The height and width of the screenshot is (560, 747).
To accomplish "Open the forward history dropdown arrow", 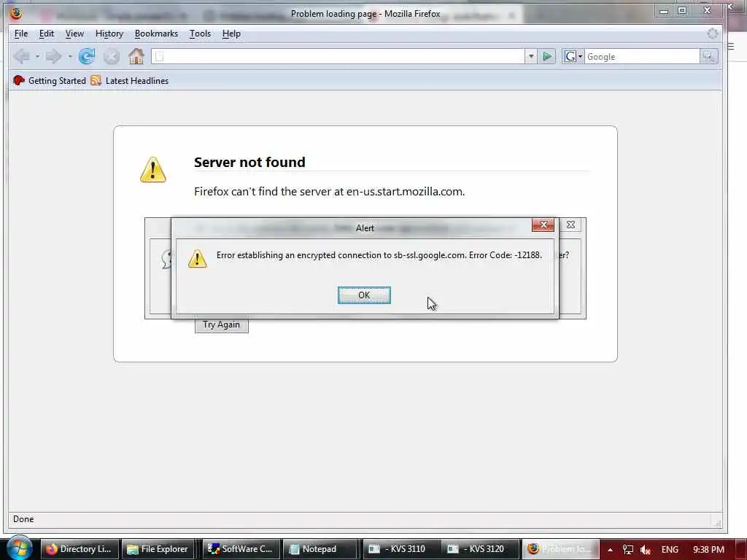I will (x=69, y=57).
